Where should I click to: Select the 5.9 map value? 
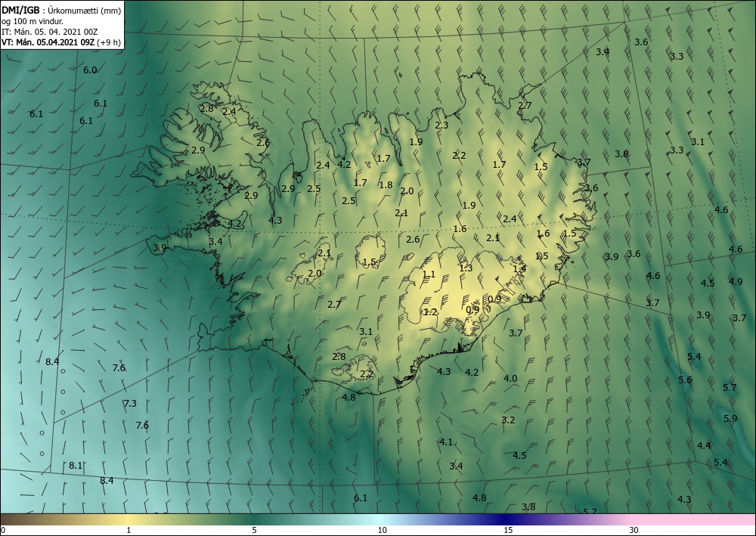(x=730, y=419)
